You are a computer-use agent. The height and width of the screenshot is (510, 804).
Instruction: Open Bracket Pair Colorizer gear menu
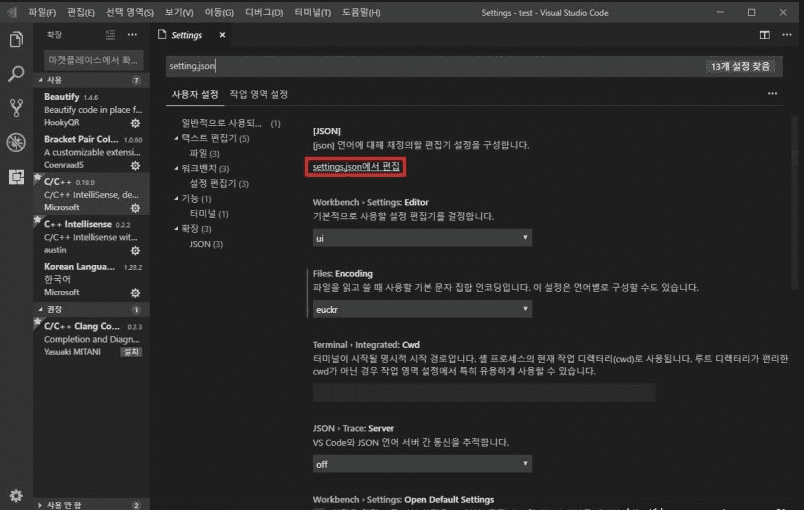click(135, 166)
